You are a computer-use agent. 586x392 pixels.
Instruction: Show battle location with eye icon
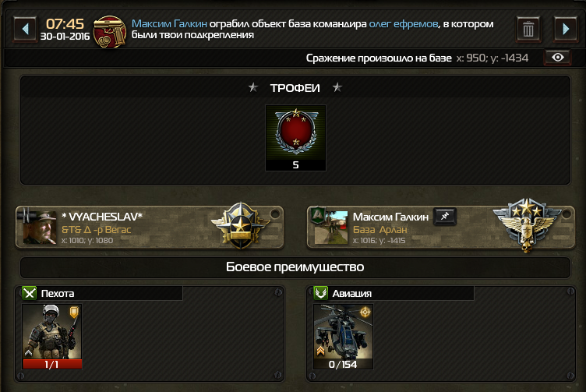[558, 58]
